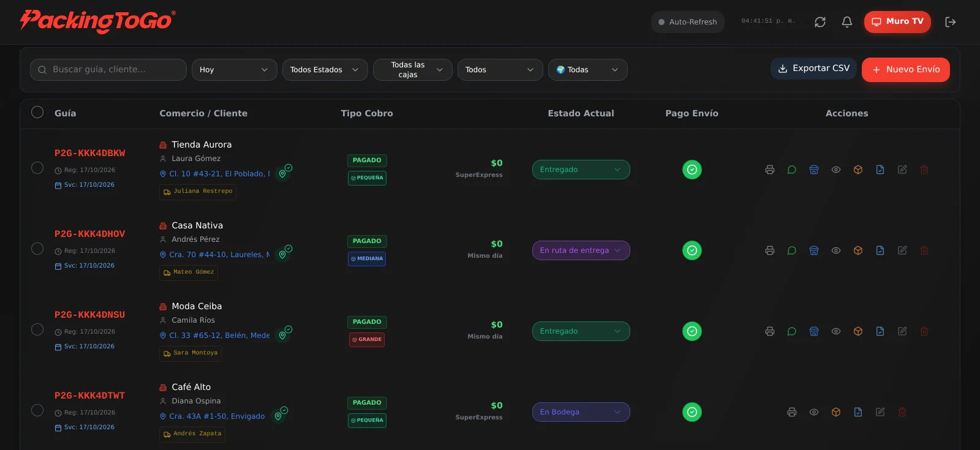
Task: Click the Buscar guía, cliente search field
Action: 108,70
